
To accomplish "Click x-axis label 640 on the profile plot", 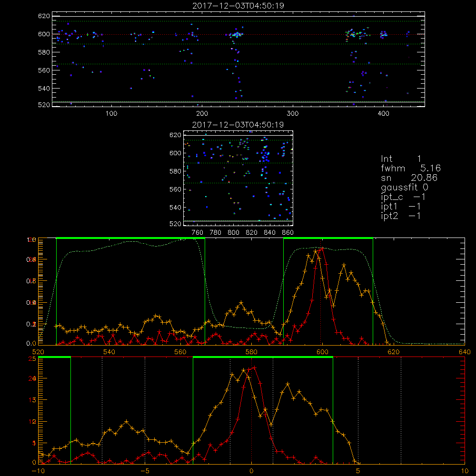I will [465, 352].
